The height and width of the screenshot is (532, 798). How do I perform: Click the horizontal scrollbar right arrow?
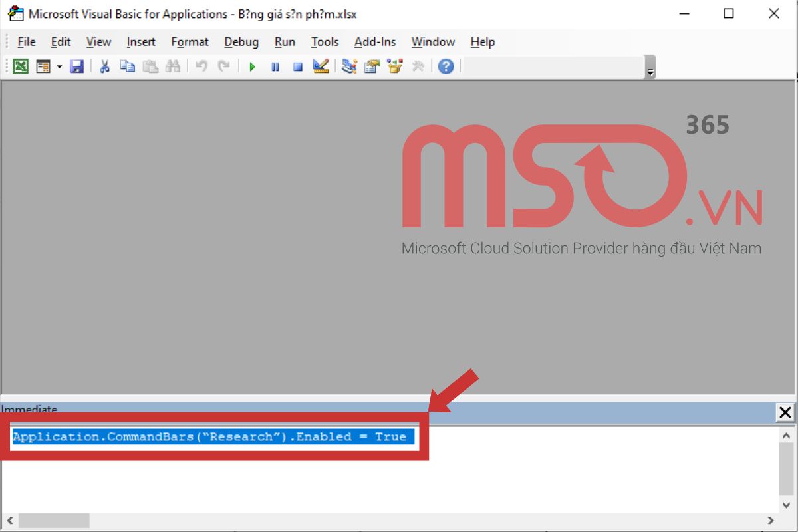(771, 521)
